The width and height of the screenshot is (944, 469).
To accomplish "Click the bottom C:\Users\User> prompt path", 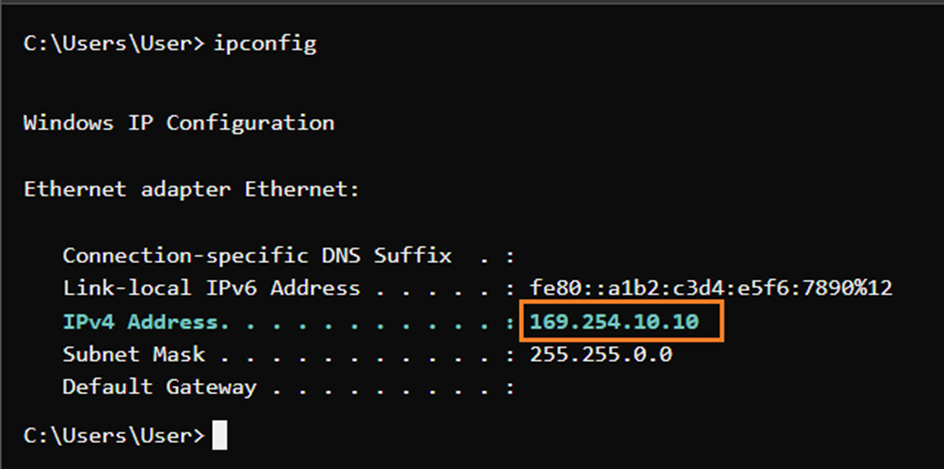I will 114,436.
